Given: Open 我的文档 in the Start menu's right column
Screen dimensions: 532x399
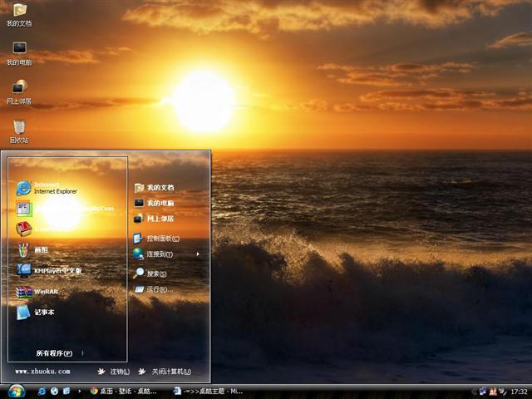Looking at the screenshot, I should coord(160,188).
